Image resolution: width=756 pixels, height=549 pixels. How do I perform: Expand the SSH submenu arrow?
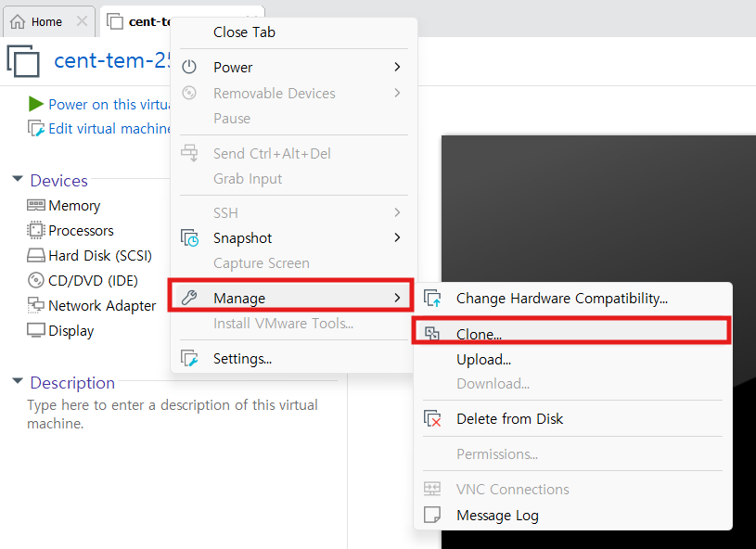click(x=397, y=212)
